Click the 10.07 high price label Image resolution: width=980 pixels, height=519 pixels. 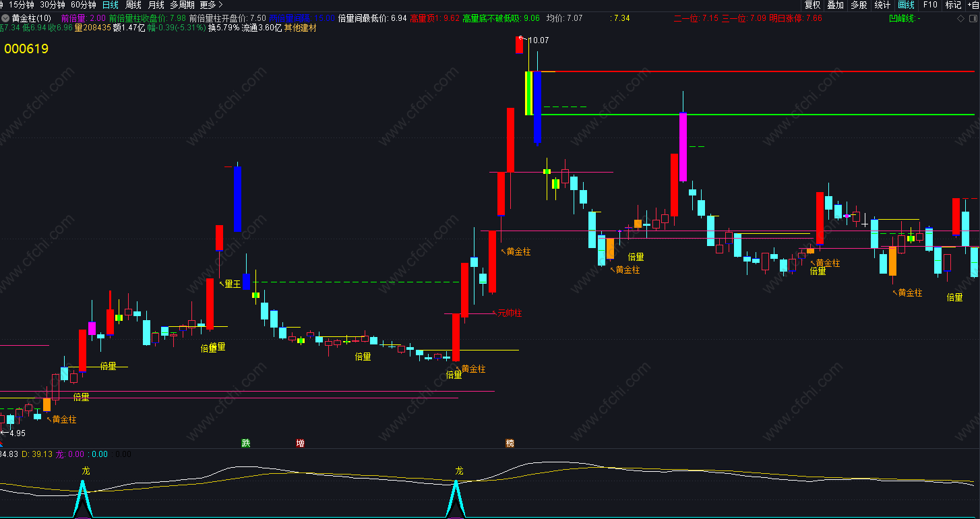539,40
